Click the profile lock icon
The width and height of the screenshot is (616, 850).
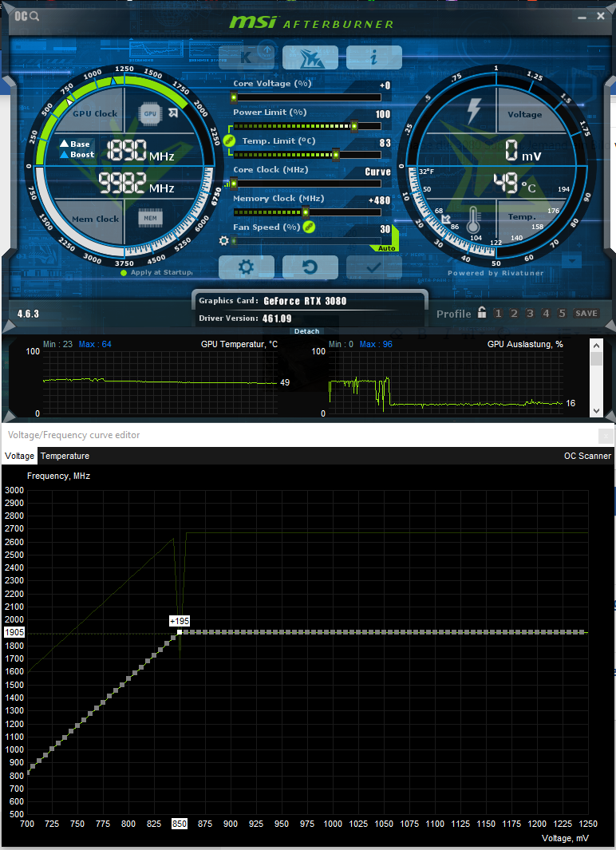(482, 313)
